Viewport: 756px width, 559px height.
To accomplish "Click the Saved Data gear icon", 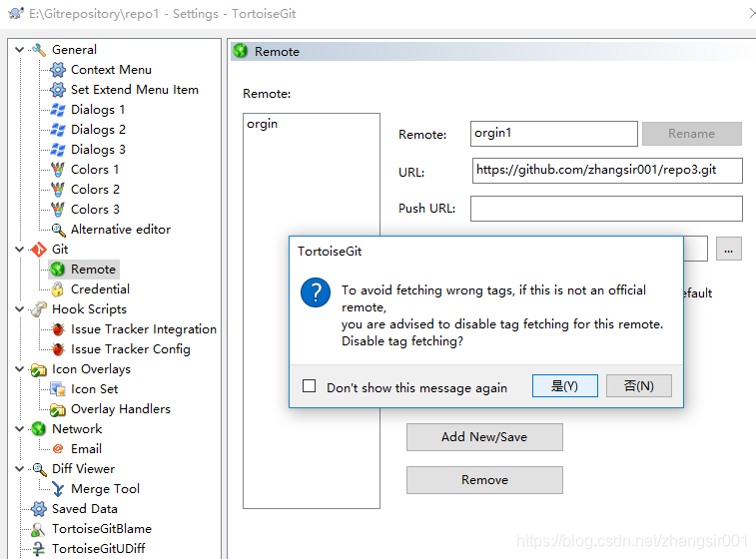I will 39,509.
